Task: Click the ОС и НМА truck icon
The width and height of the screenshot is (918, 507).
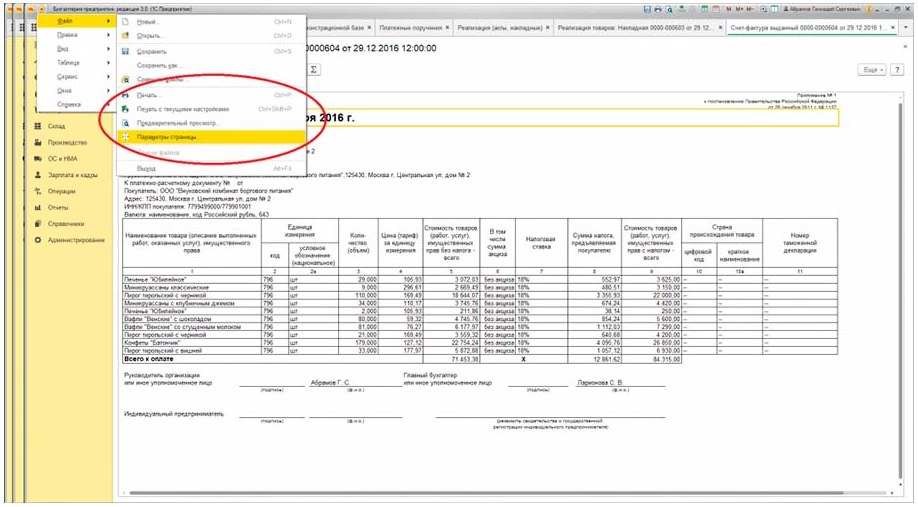Action: click(x=38, y=159)
